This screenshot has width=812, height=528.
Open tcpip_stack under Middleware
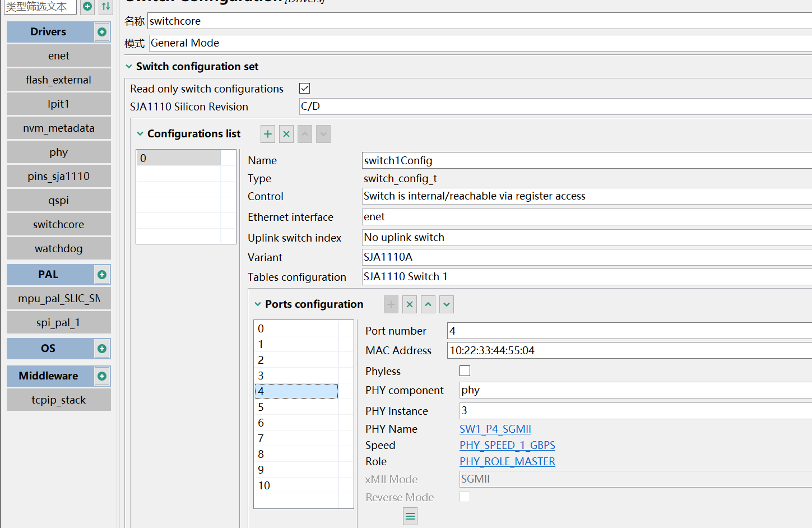[x=58, y=400]
